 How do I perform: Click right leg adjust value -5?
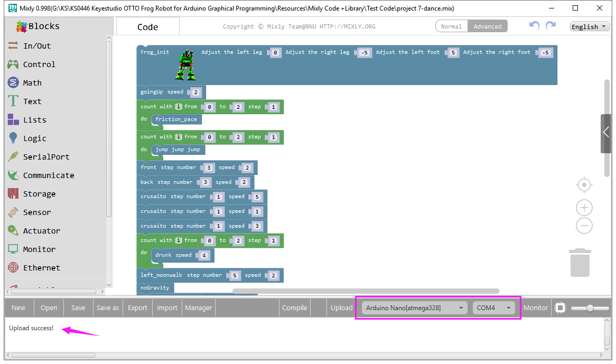(365, 53)
